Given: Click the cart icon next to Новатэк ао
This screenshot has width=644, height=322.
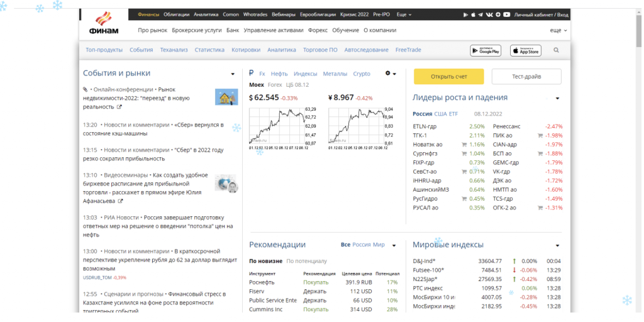Looking at the screenshot, I should [x=464, y=145].
